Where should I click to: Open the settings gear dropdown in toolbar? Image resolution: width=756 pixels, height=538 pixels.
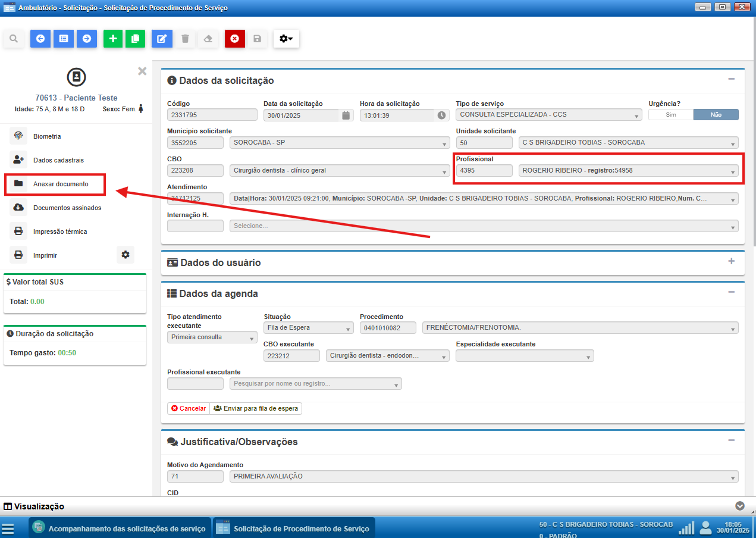point(286,39)
